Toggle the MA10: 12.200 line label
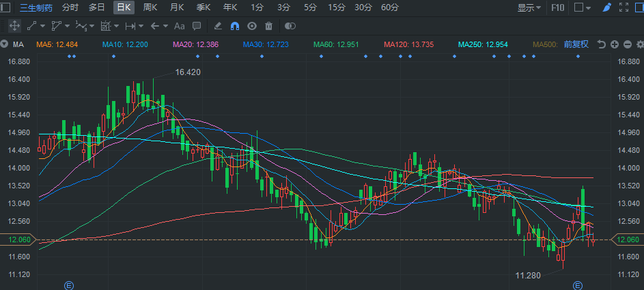 tap(125, 44)
